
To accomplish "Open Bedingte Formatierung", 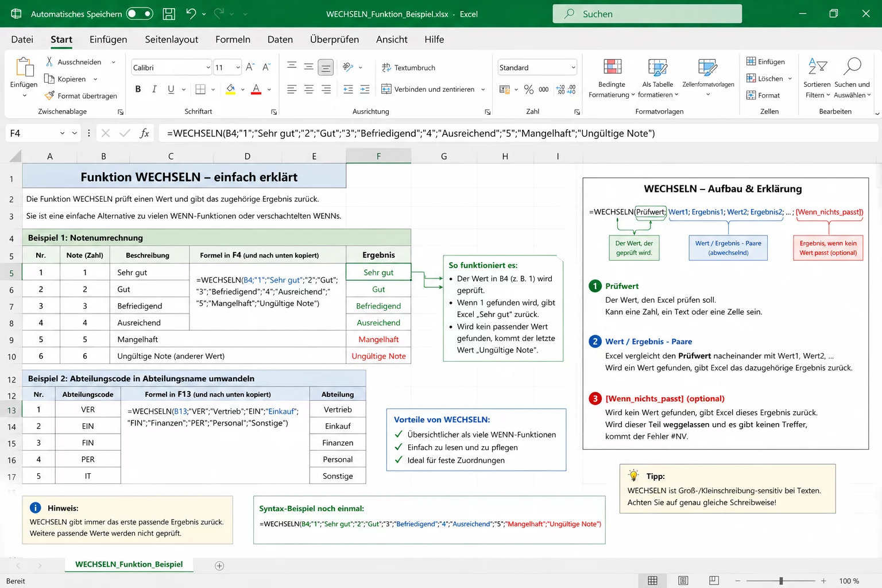I will click(x=612, y=78).
